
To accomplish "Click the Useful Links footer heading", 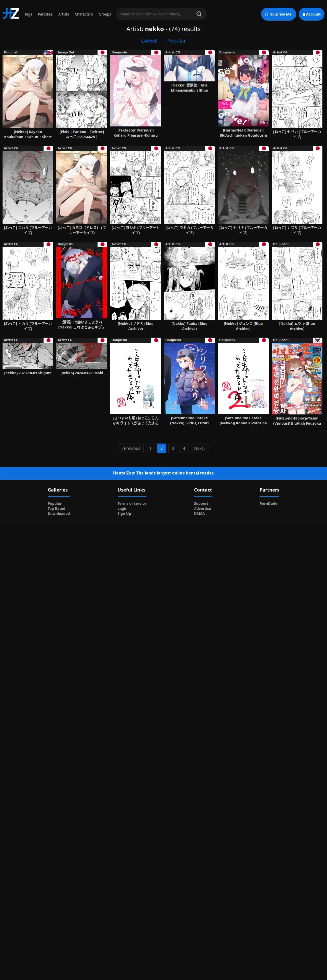I will point(131,490).
